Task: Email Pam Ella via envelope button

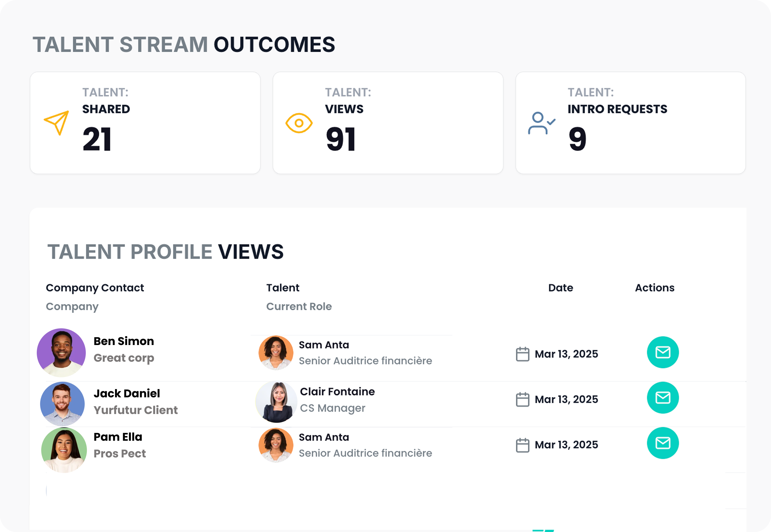Action: coord(663,443)
